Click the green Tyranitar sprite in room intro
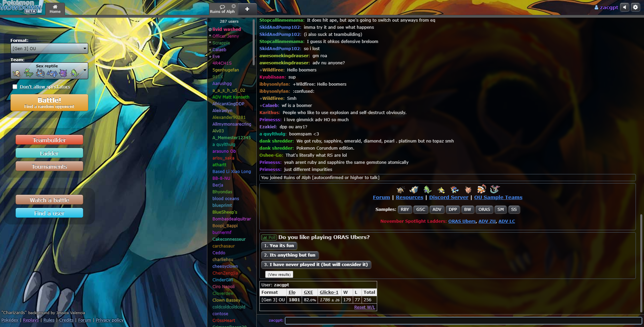Image resolution: width=644 pixels, height=327 pixels. [428, 189]
